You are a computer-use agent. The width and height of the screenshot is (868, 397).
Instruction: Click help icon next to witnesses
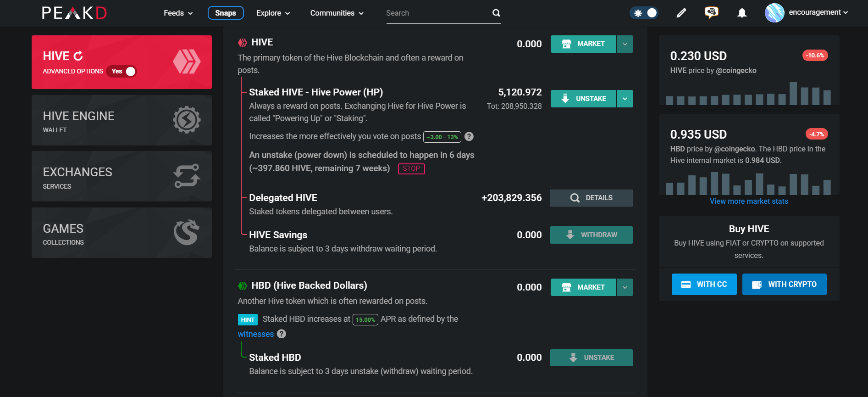click(282, 334)
